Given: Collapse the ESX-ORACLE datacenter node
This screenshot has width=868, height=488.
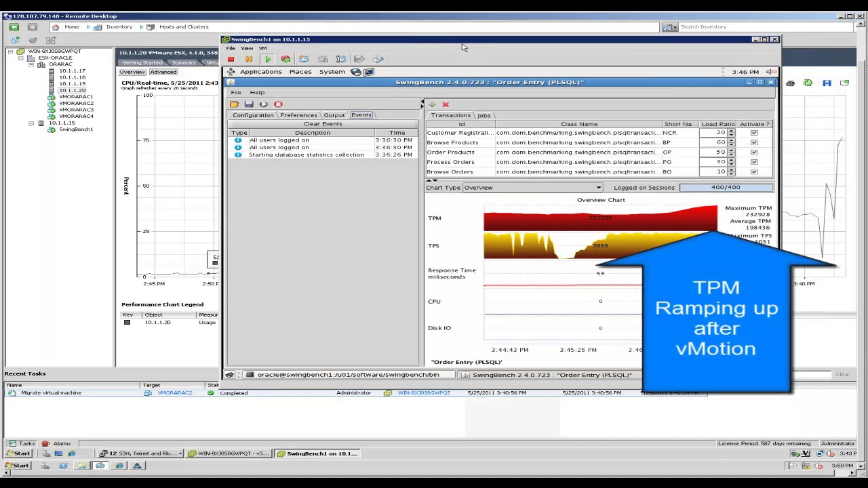Looking at the screenshot, I should (x=21, y=58).
